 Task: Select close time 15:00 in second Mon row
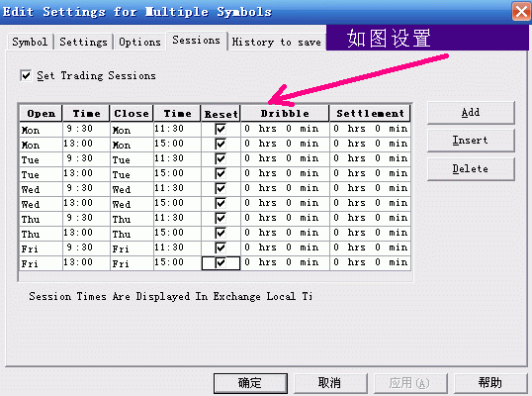(x=177, y=144)
